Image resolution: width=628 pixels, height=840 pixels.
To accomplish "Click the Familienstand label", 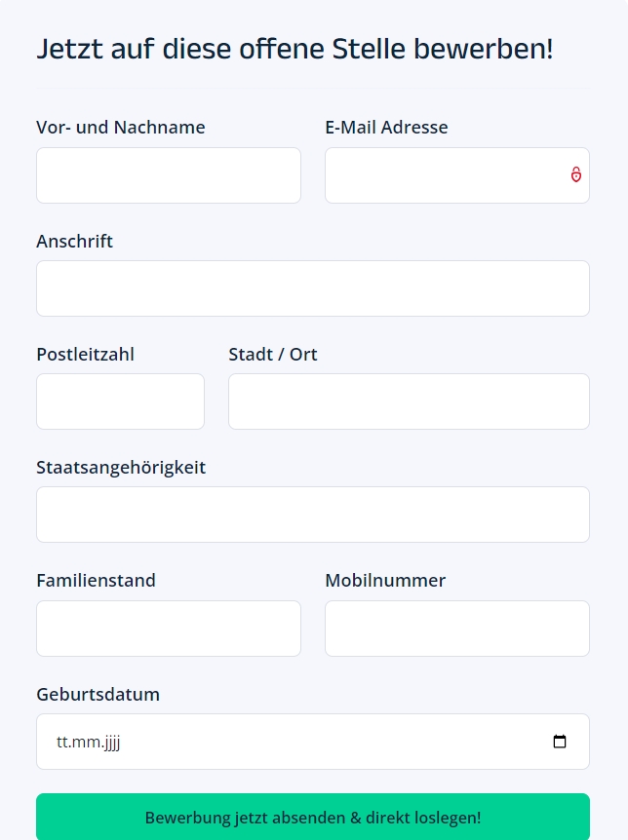I will [x=96, y=580].
